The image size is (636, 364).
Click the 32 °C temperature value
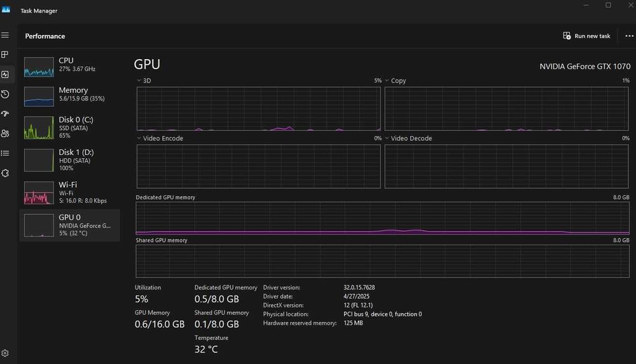point(206,349)
